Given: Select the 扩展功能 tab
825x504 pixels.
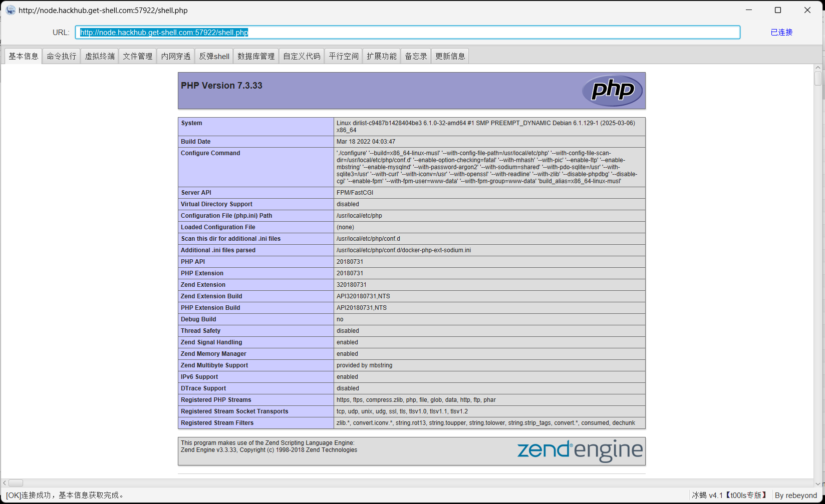Looking at the screenshot, I should click(x=382, y=56).
